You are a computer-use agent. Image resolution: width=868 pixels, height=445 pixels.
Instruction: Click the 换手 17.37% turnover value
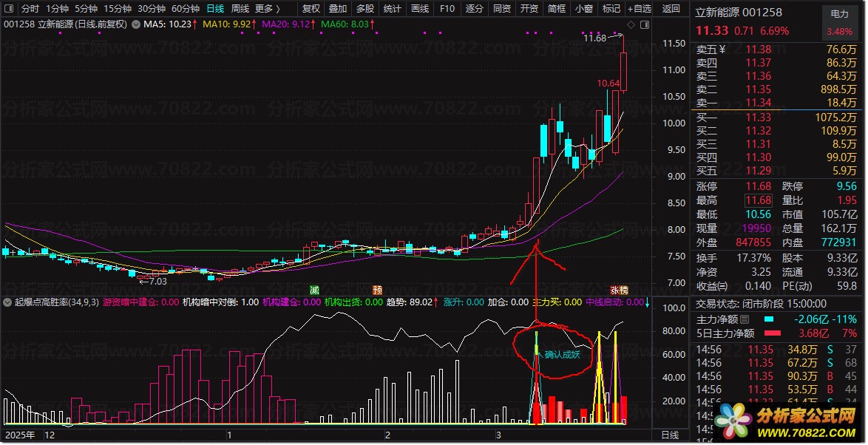(753, 258)
